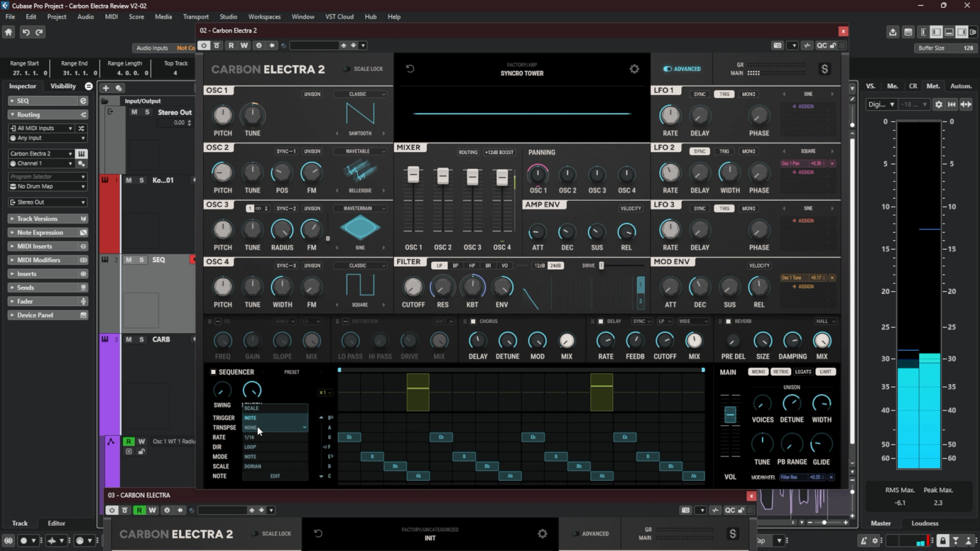Open Stereo Out routing dropdown in Inspector
Image resolution: width=980 pixels, height=551 pixels.
[x=48, y=202]
